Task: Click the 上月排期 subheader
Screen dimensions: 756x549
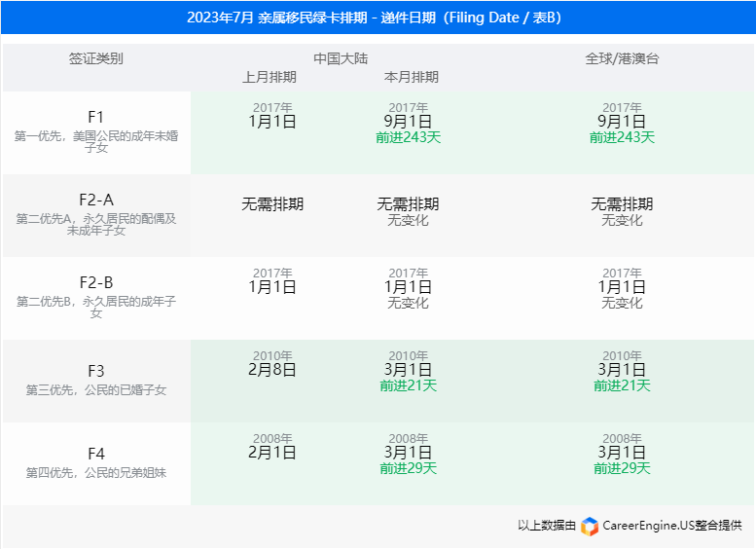Action: pos(270,77)
